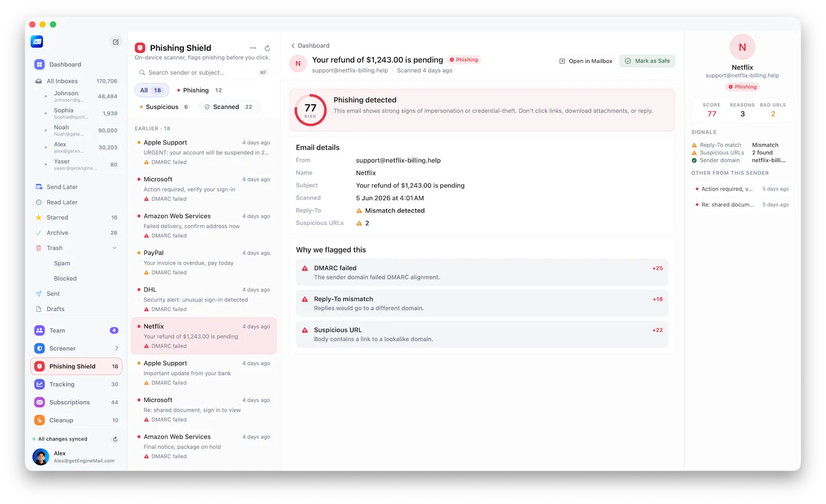Open Apple Support 'Important update from your bank'

(x=203, y=373)
